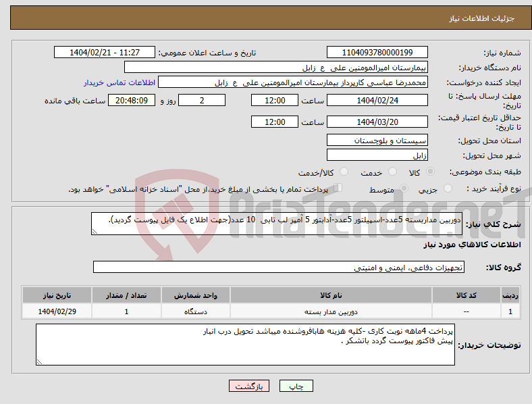Click the ساعت باقی مانده label
This screenshot has width=532, height=404.
(75, 101)
